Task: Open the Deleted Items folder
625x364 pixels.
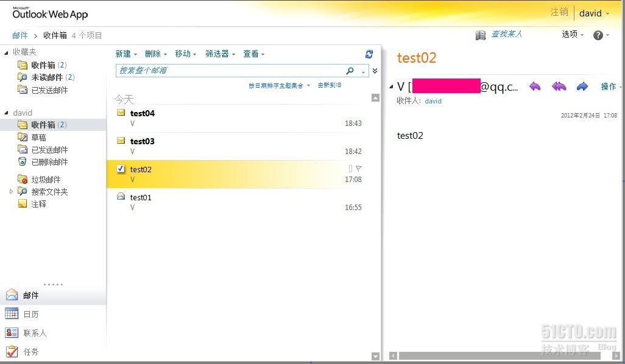Action: [x=43, y=162]
